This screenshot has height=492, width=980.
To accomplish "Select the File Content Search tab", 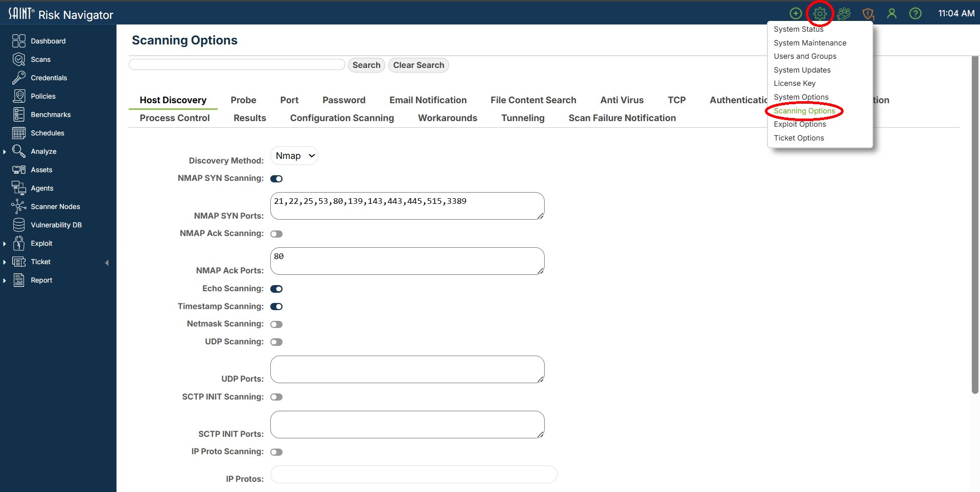I will [533, 100].
